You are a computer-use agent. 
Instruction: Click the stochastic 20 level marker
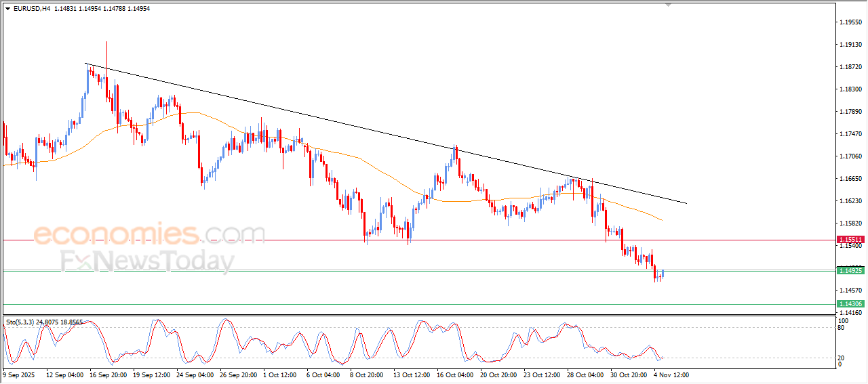pos(841,358)
